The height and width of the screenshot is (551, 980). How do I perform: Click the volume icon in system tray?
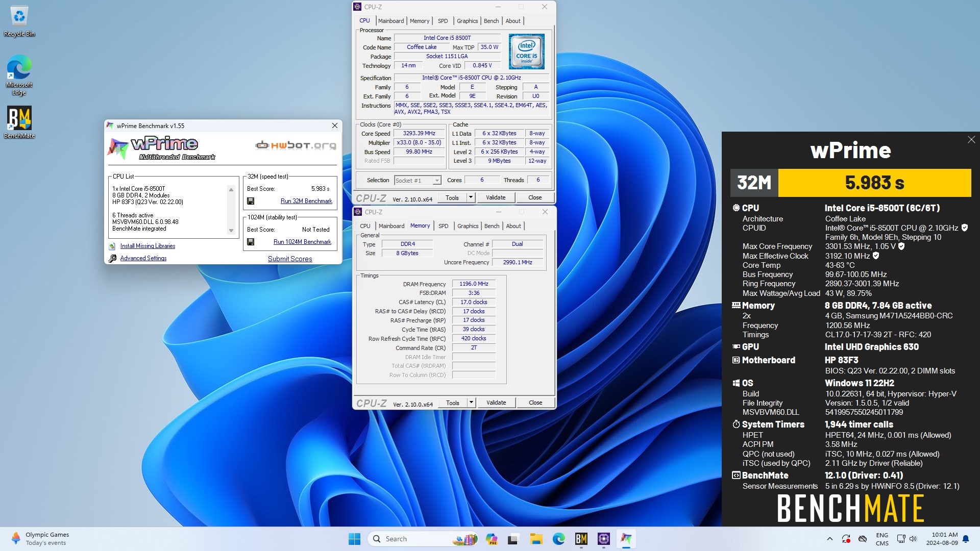pos(913,539)
